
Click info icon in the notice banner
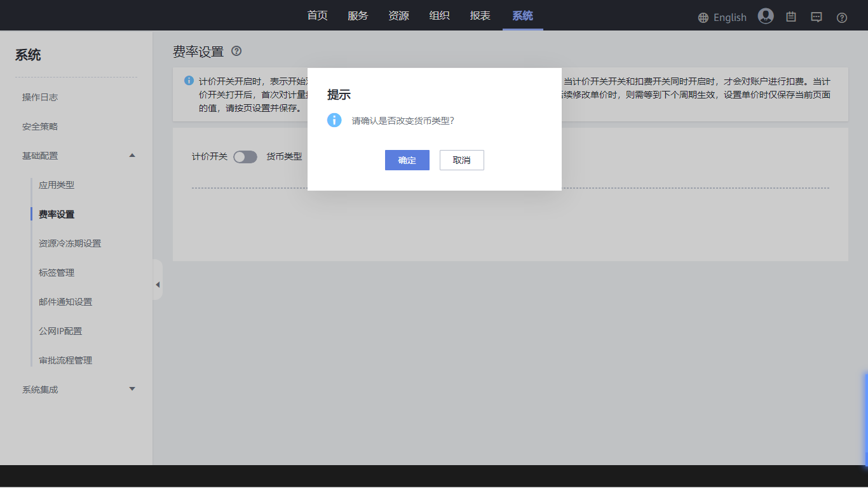[189, 81]
